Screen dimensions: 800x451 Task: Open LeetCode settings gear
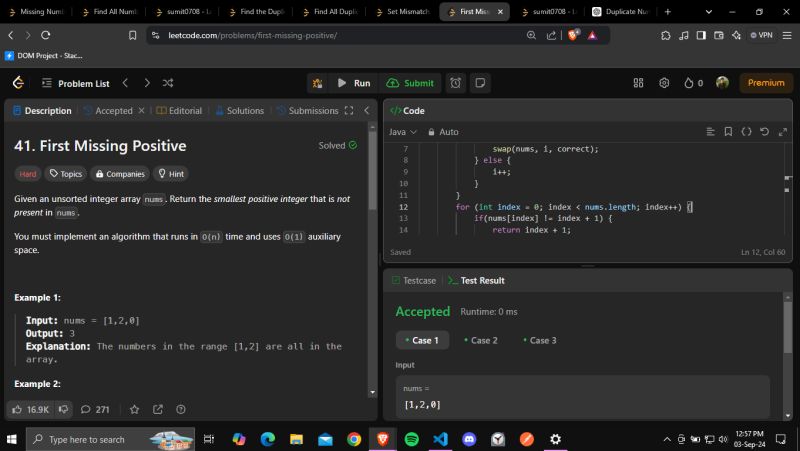(x=664, y=83)
